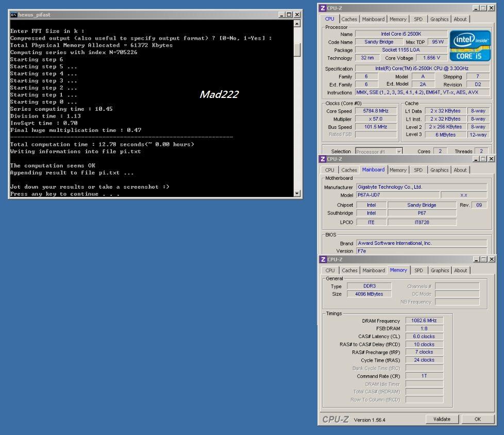The height and width of the screenshot is (435, 504).
Task: Click the processor Name field Intel Core i5 2500K
Action: (401, 34)
